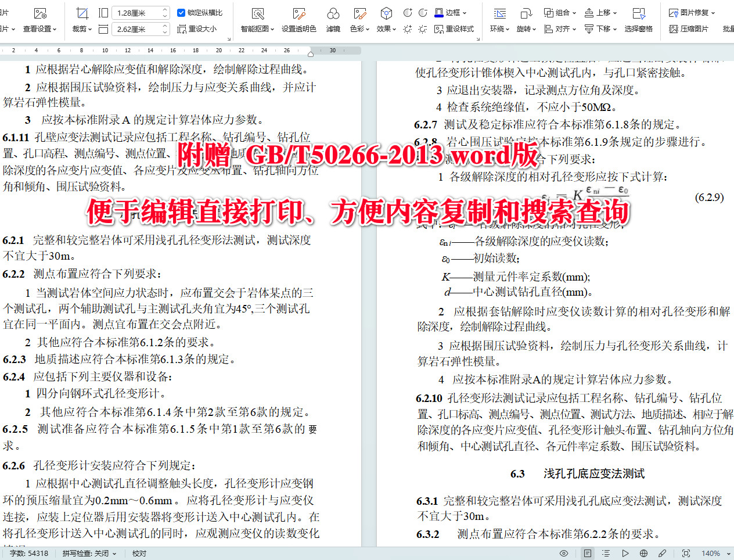Increase the 1.28厘米 height spinner
This screenshot has height=560, width=734.
point(165,9)
